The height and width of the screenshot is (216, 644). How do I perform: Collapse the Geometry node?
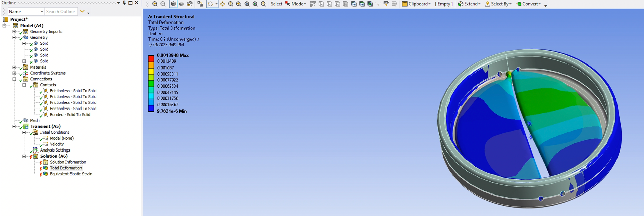(x=14, y=38)
